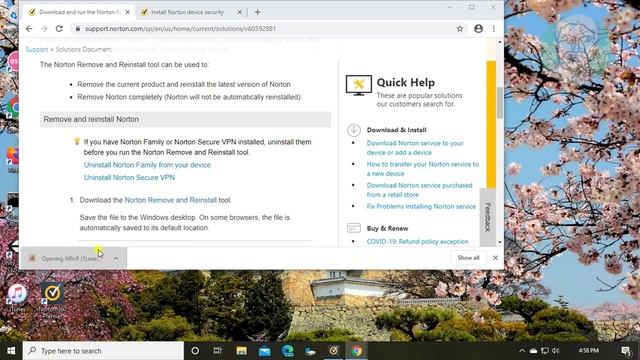Click the taskbar clock showing 4:58 PM
This screenshot has height=360, width=640.
pos(589,351)
